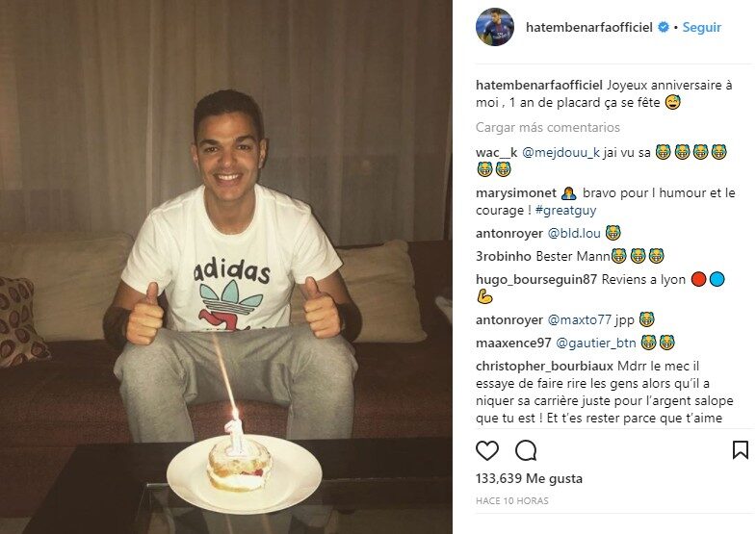756x534 pixels.
Task: Visit hugo_bourseguin87 commenter profile
Action: (x=536, y=279)
